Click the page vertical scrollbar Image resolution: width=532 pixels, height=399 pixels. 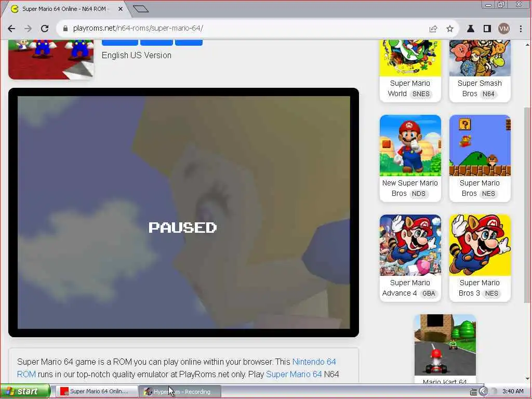(527, 205)
